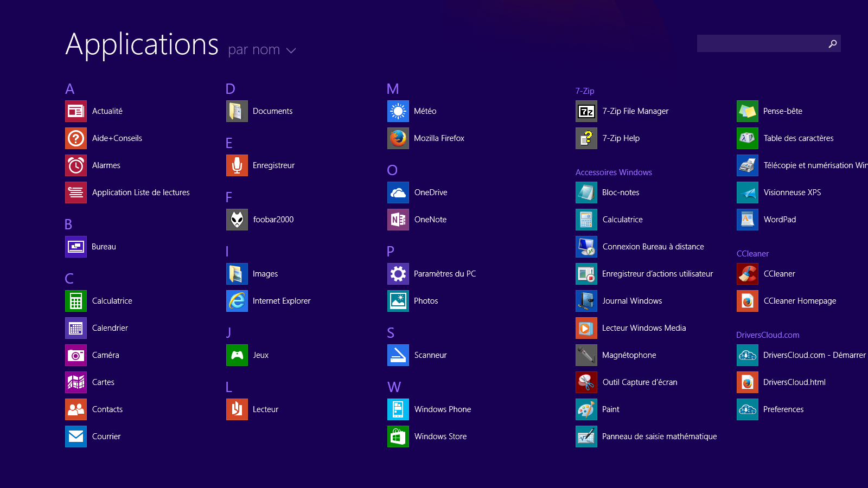The height and width of the screenshot is (488, 868).
Task: Open the Outil Capture d'écran icon
Action: click(586, 382)
